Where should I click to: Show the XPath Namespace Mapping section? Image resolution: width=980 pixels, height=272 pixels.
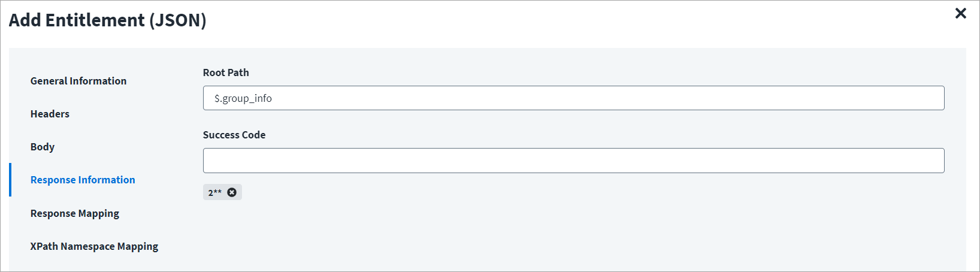(94, 246)
